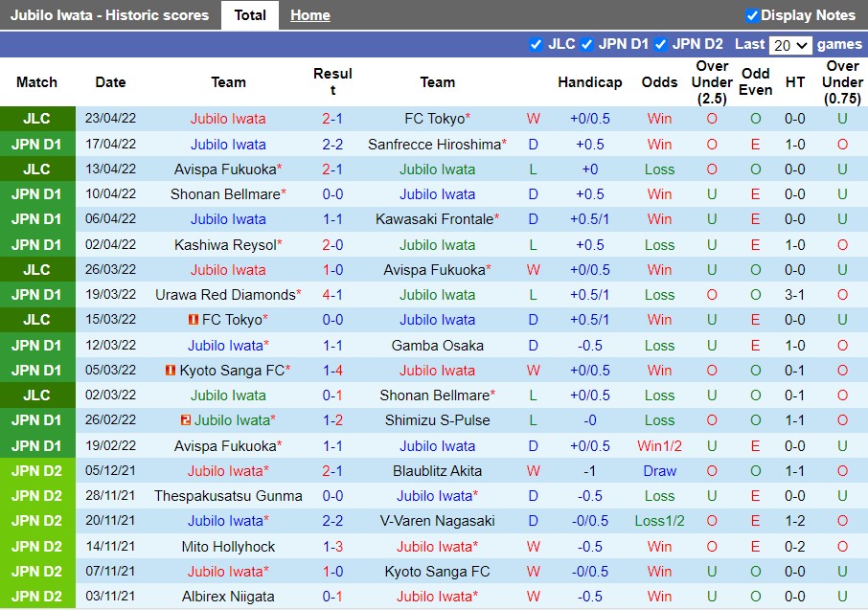Click the 4-1 result versus Urawa Red Diamonds
Image resolution: width=868 pixels, height=610 pixels.
332,295
